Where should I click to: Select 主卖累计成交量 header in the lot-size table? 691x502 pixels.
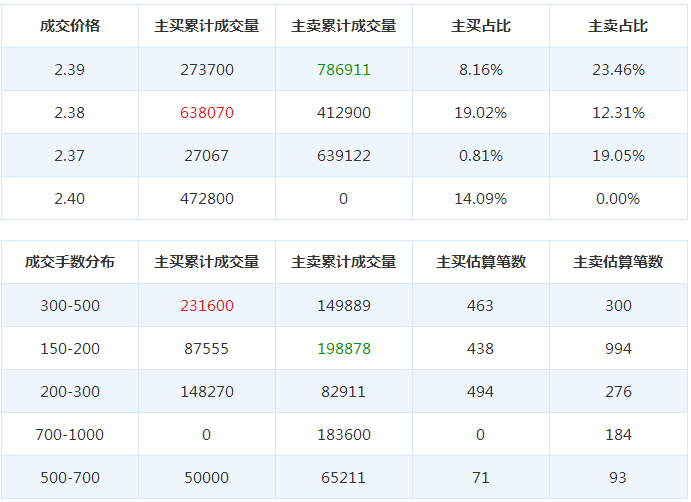[344, 262]
